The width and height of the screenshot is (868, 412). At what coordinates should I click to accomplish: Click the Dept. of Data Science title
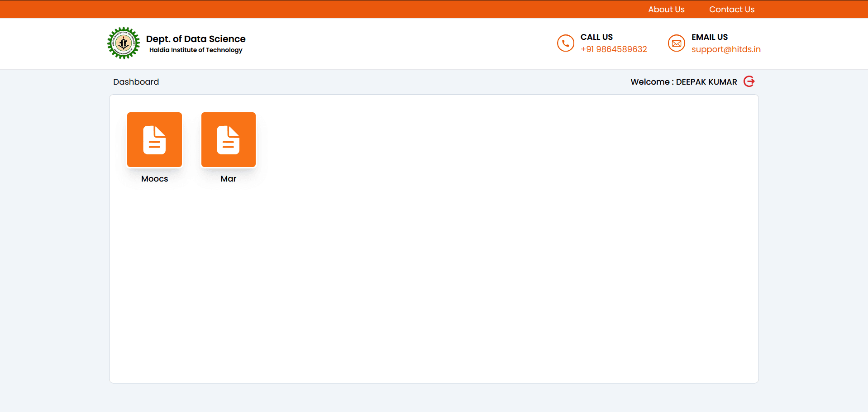tap(196, 39)
